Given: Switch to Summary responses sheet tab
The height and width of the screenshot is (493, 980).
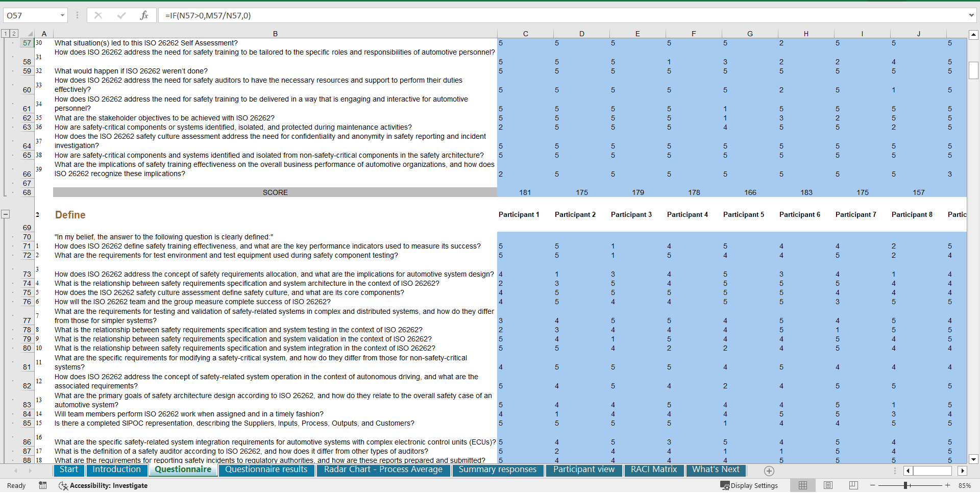Looking at the screenshot, I should point(498,470).
